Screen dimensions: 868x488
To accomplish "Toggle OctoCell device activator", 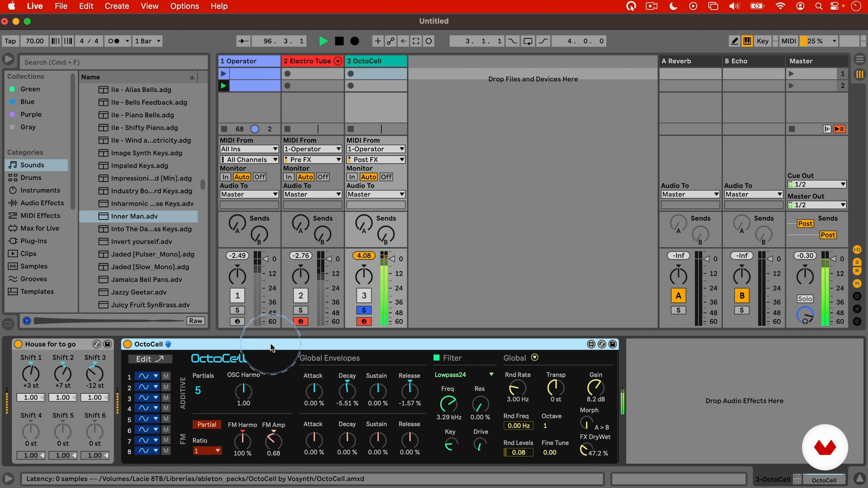I will [x=127, y=344].
